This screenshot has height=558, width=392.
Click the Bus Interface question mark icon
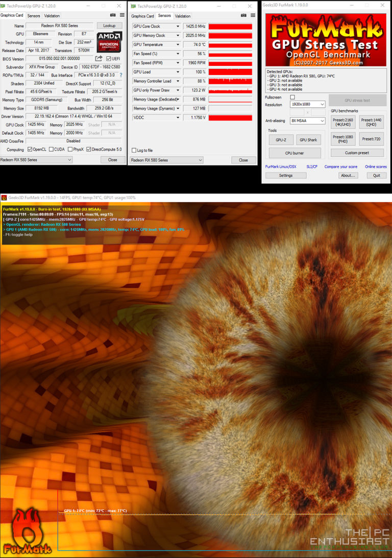coord(121,75)
